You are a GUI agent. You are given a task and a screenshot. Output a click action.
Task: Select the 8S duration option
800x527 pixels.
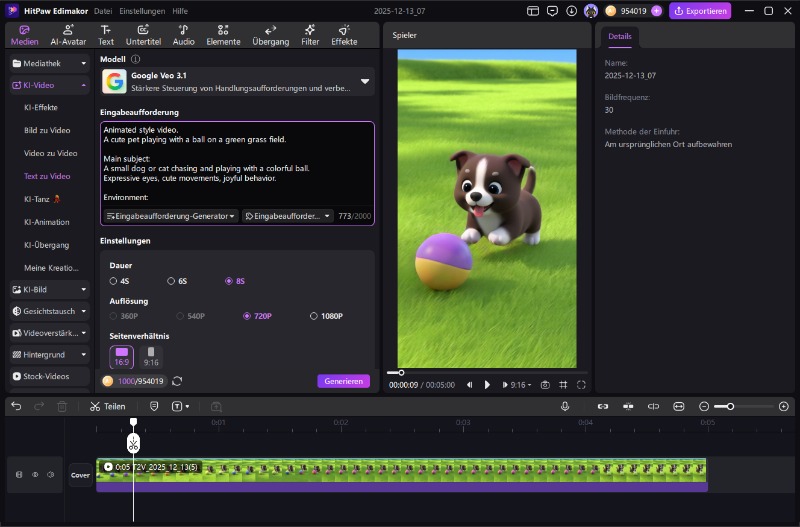235,281
